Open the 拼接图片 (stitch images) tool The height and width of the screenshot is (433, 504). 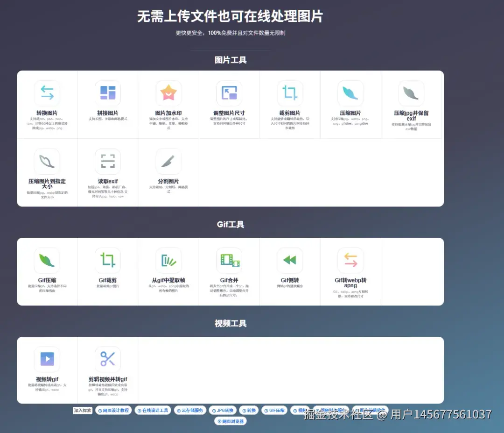click(107, 92)
